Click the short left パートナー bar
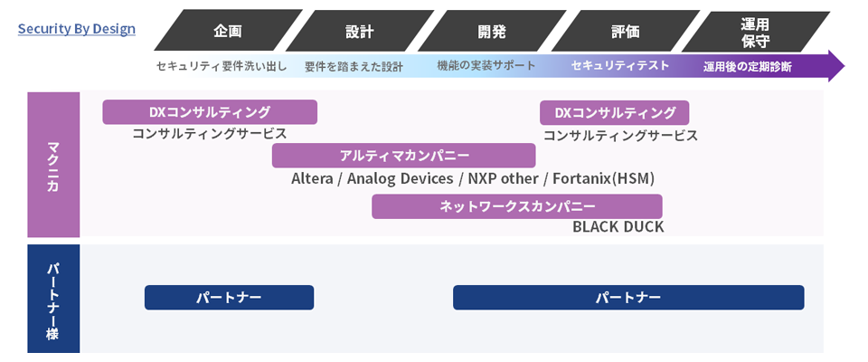 point(229,298)
